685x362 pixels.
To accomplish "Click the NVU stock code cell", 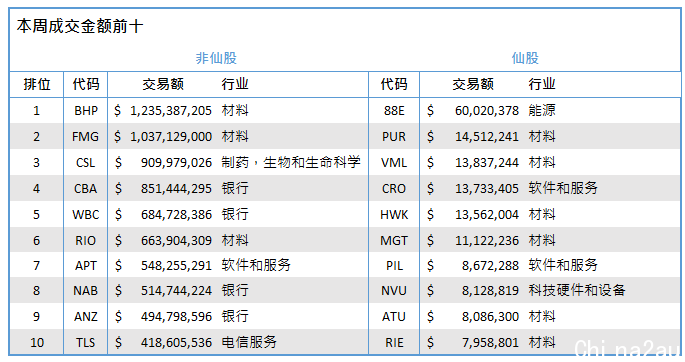I will coord(394,291).
